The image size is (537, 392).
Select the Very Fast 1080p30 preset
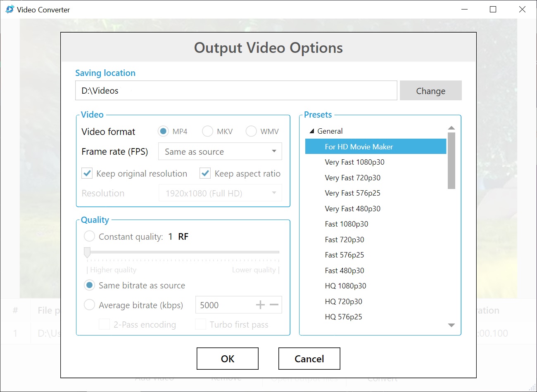(354, 162)
